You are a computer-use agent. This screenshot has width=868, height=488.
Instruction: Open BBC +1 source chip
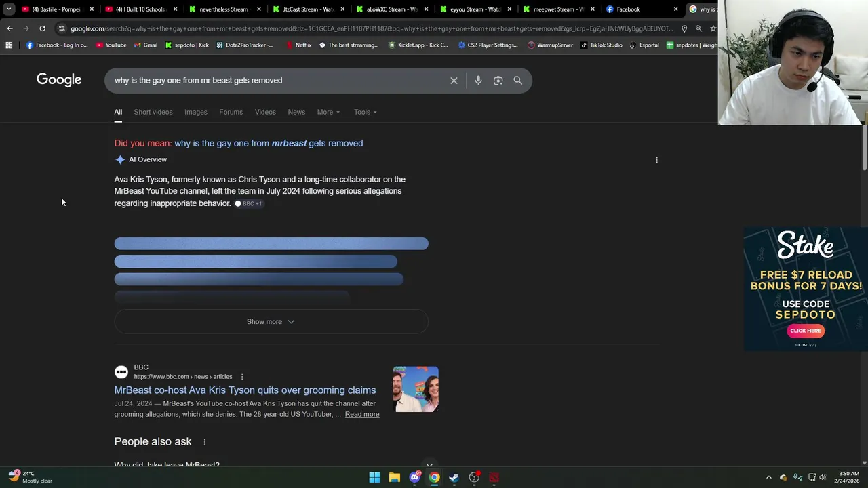tap(248, 204)
